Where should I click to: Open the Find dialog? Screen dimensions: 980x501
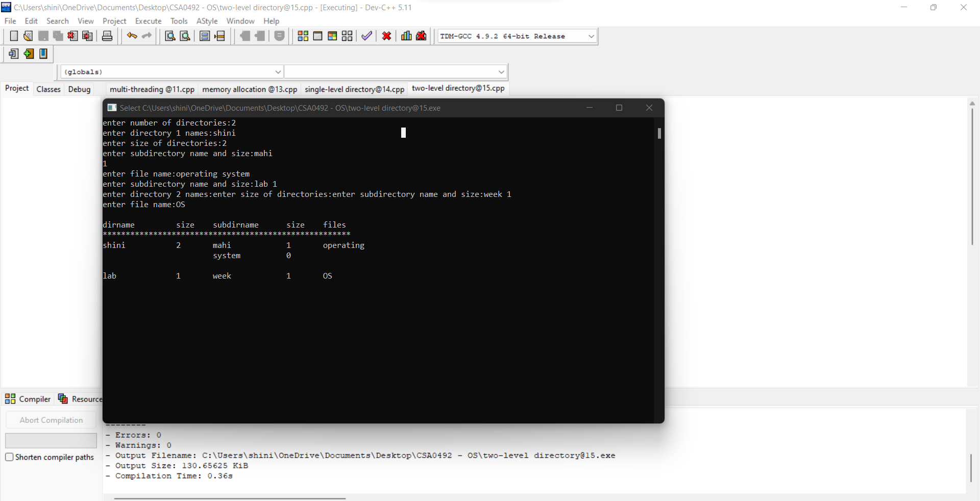pos(170,36)
